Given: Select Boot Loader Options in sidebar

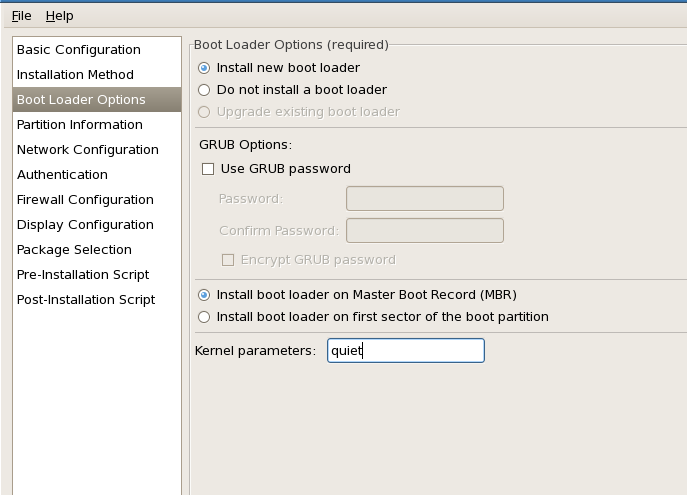Looking at the screenshot, I should pyautogui.click(x=81, y=100).
